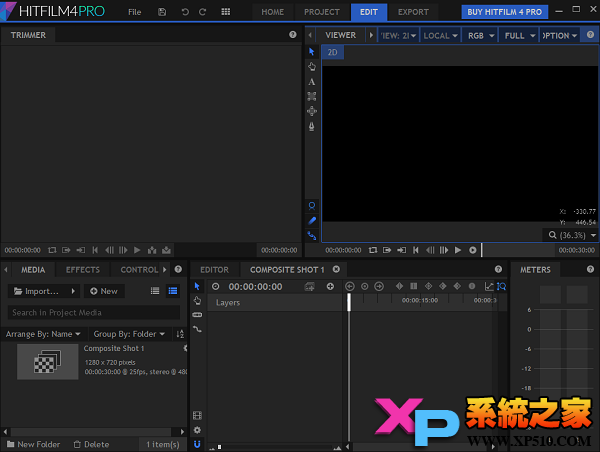The image size is (600, 452).
Task: Select the viewer Orbit transform tool
Action: pos(312,111)
